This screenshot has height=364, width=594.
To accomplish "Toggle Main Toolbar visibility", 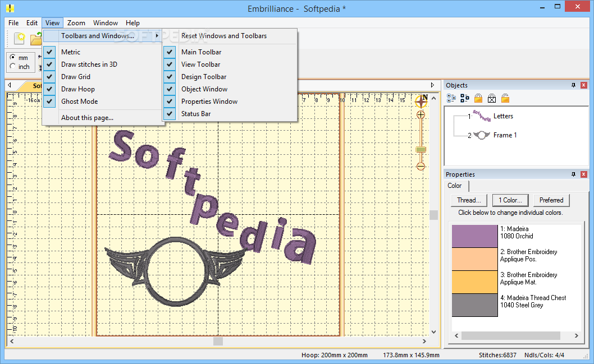I will click(x=230, y=52).
